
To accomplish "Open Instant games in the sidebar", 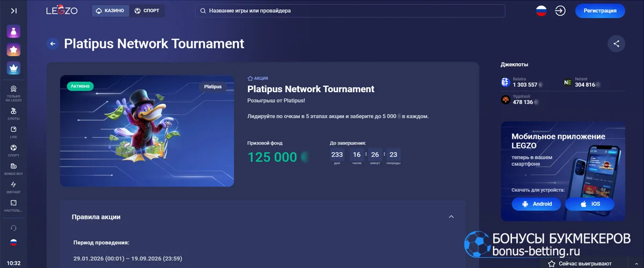I will [x=13, y=187].
